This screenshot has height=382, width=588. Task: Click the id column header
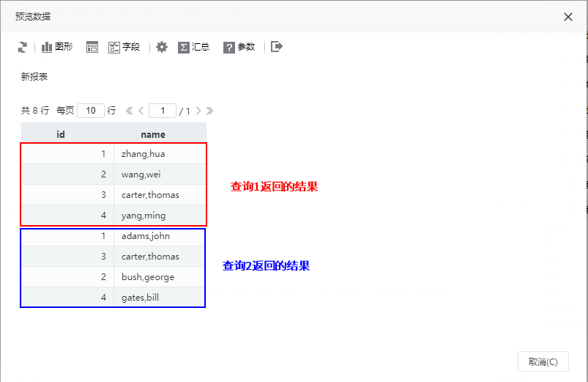click(67, 134)
